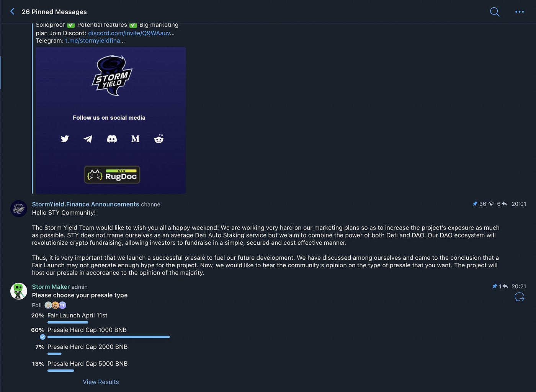Click the Twitter bird icon

65,139
